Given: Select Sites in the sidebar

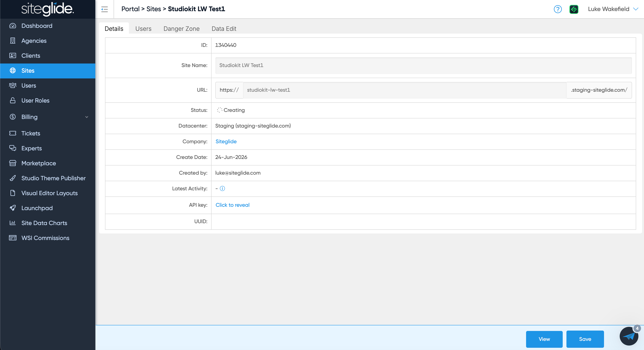Looking at the screenshot, I should [47, 71].
